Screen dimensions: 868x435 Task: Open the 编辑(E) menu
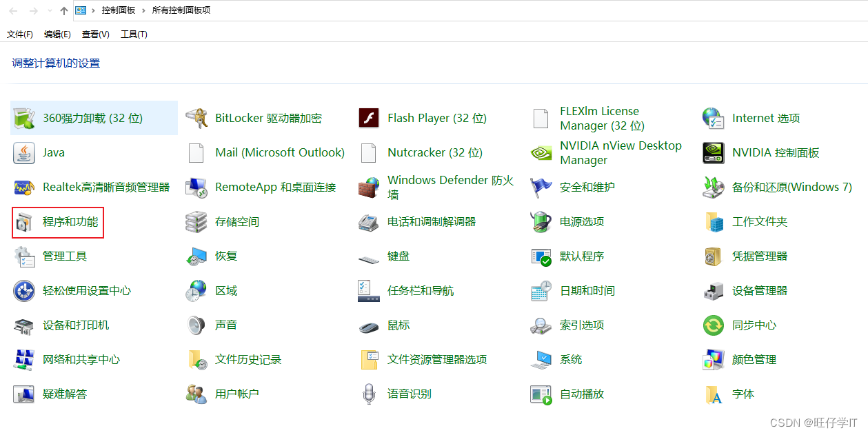pos(57,34)
